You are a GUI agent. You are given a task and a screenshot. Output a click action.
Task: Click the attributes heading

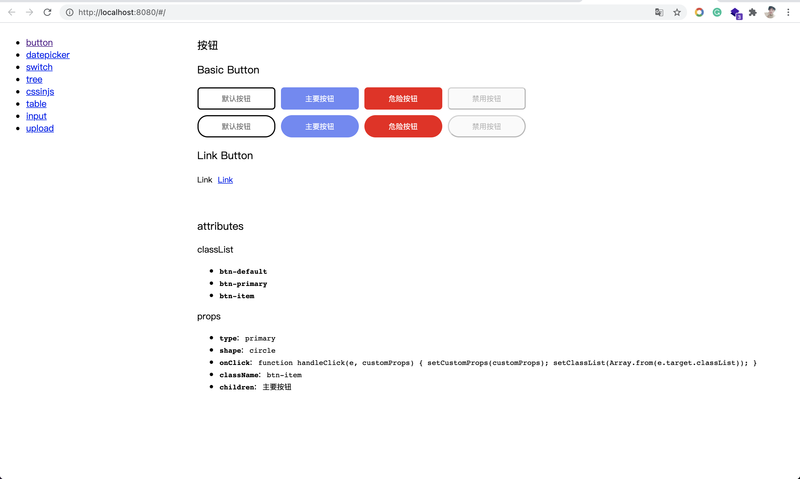(220, 226)
